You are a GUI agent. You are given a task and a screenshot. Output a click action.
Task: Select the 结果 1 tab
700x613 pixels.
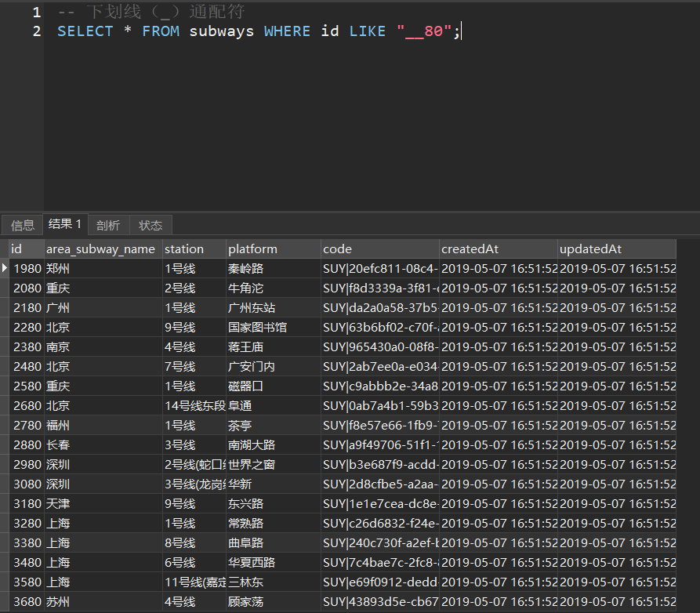[x=65, y=223]
